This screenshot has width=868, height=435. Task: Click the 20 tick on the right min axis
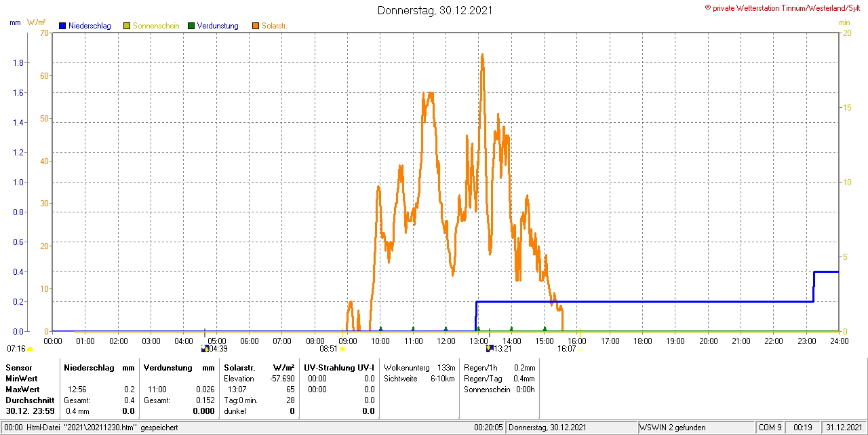point(846,33)
